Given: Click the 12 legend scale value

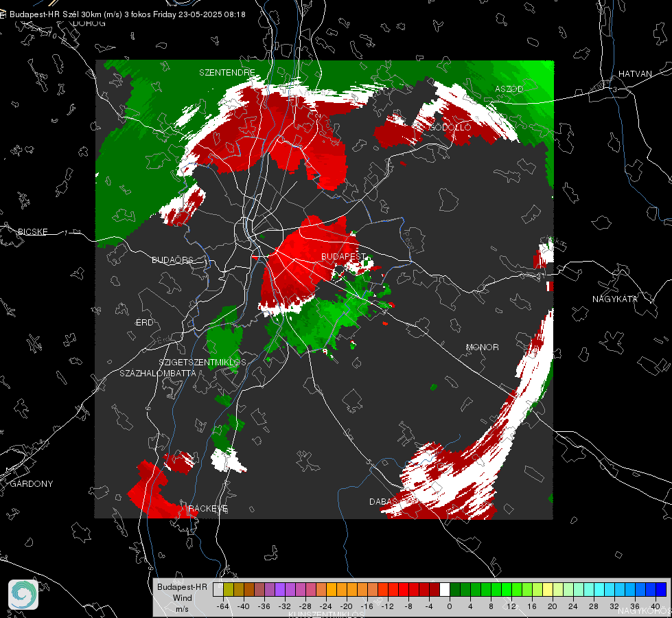Looking at the screenshot, I should click(x=511, y=606).
